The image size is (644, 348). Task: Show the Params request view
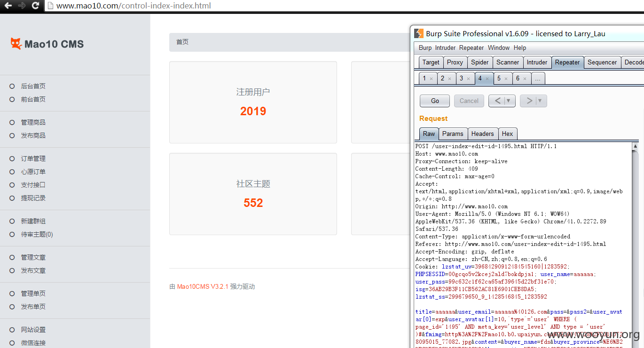click(453, 134)
